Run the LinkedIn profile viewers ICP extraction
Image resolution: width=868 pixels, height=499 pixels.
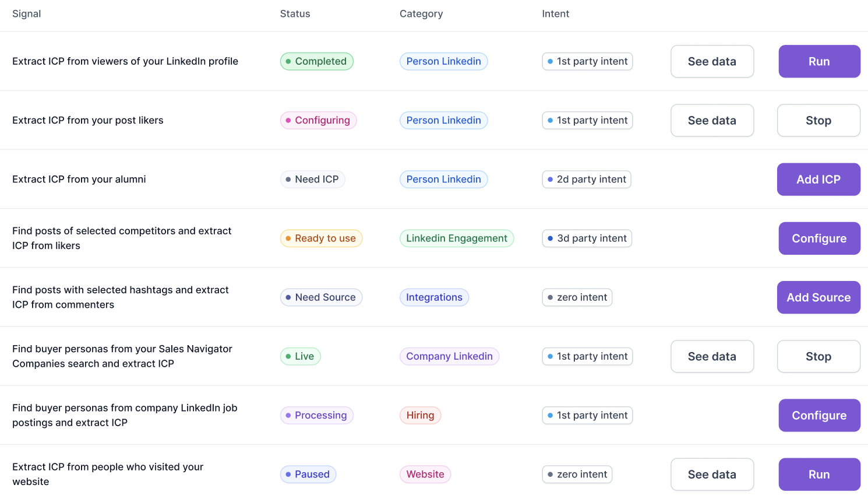(819, 61)
